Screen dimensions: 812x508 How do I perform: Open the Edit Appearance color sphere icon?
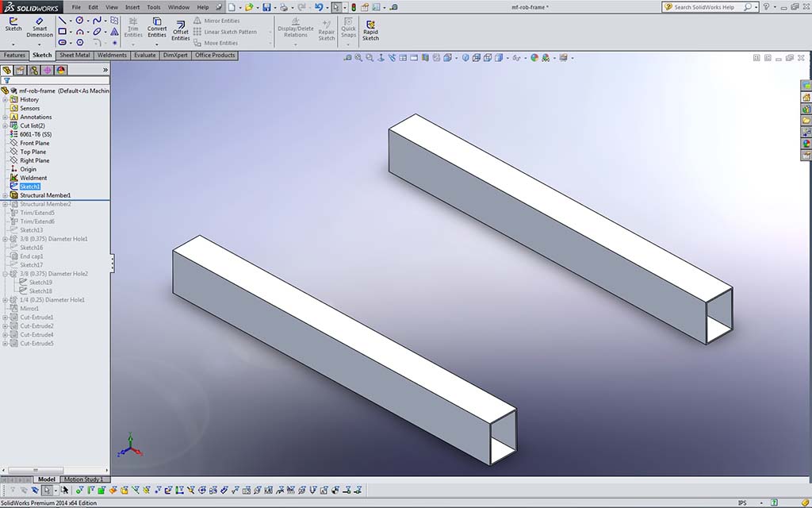534,58
